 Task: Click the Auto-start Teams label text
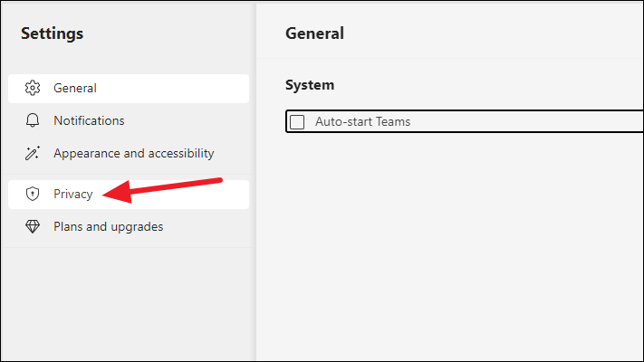point(362,121)
